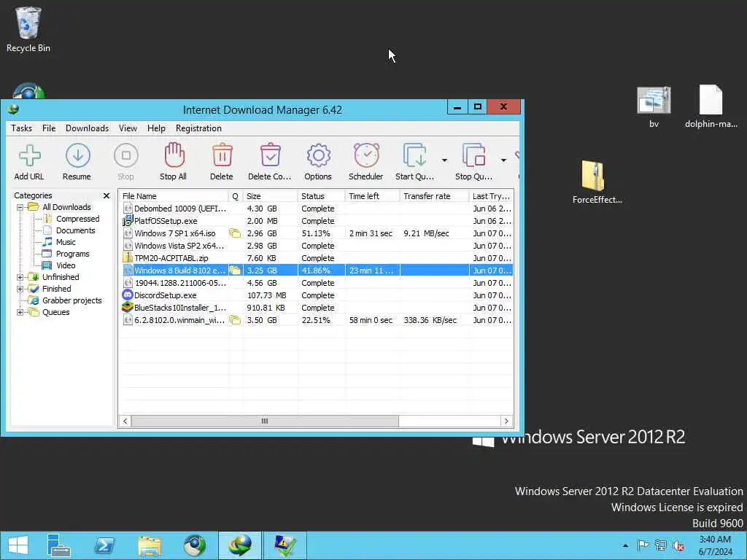Sort by Time left column header
This screenshot has height=560, width=747.
[x=372, y=196]
